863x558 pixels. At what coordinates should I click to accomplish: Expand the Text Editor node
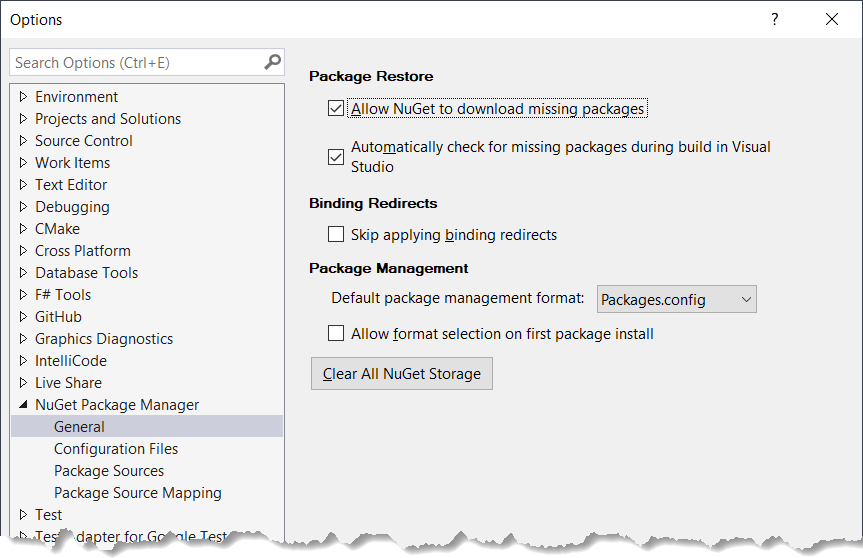point(23,185)
